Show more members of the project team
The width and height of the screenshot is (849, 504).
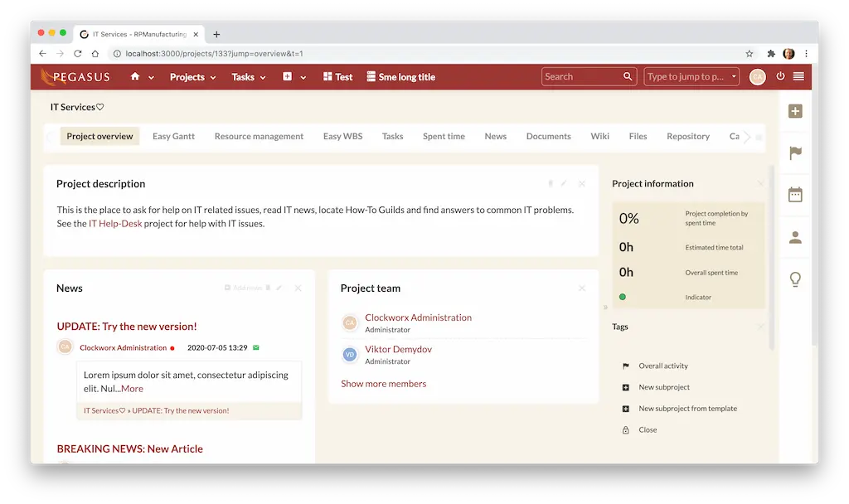tap(383, 383)
